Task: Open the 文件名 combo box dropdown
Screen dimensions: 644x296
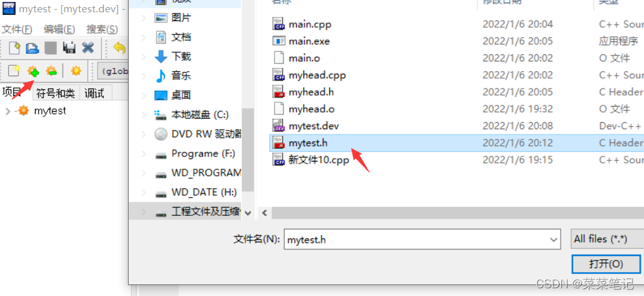Action: (x=553, y=239)
